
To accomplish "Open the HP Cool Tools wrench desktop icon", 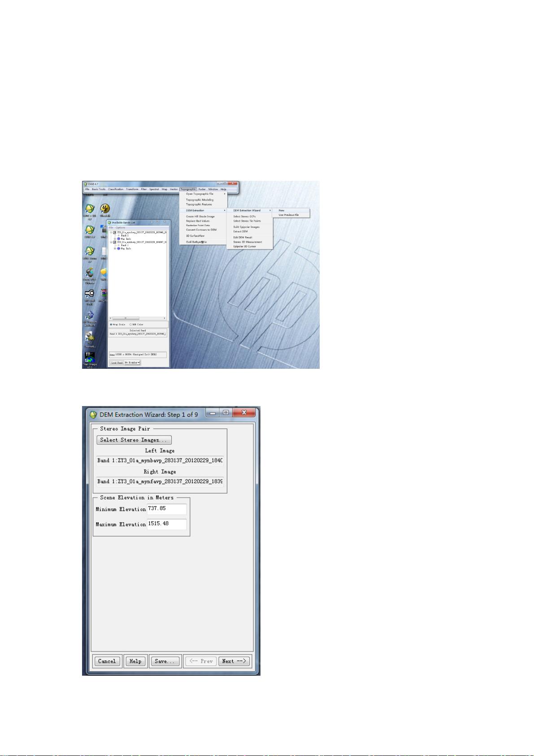I will pos(89,293).
